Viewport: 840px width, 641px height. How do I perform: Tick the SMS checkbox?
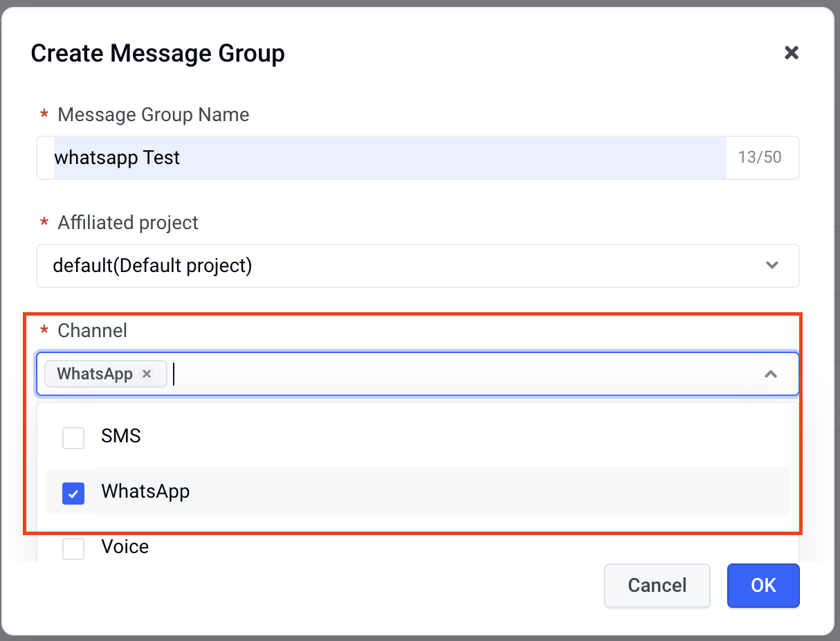click(x=73, y=437)
